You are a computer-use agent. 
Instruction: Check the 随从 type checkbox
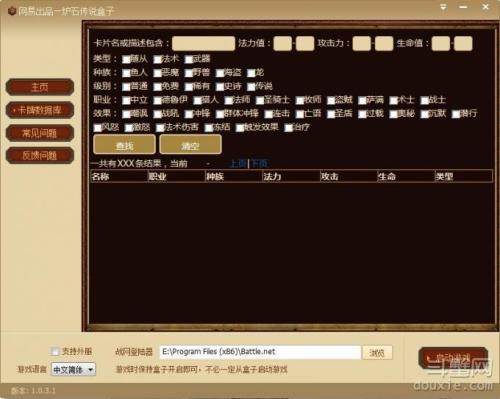click(126, 60)
